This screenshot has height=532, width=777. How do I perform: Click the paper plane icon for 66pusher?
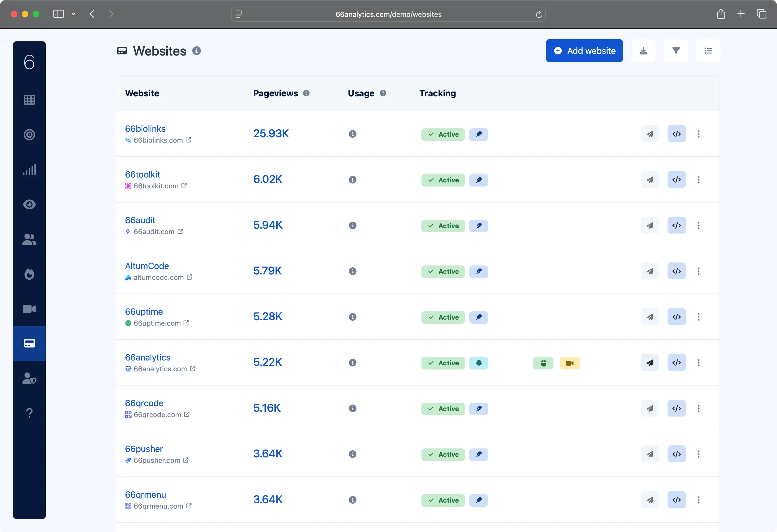[650, 454]
